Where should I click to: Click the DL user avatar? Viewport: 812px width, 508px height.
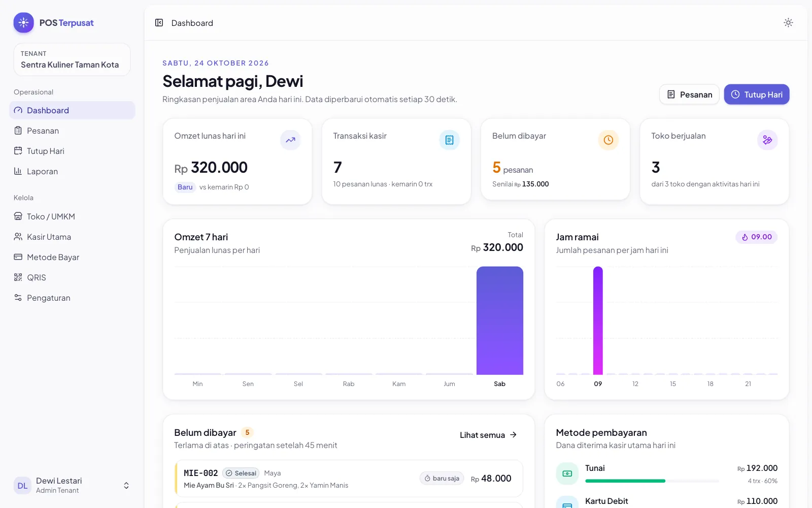[23, 486]
